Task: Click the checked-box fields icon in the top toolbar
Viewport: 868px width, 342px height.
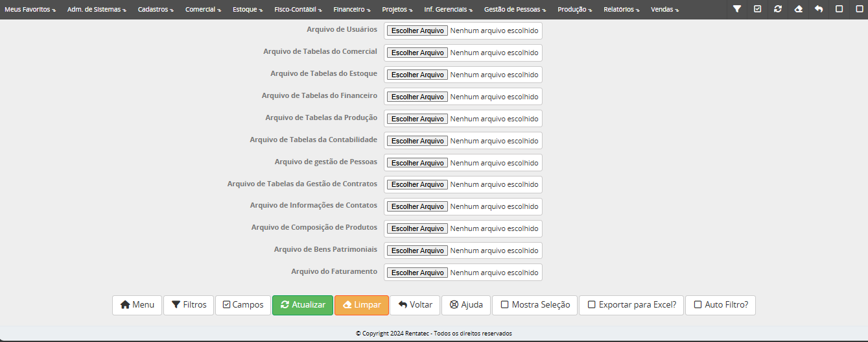Action: [x=757, y=9]
